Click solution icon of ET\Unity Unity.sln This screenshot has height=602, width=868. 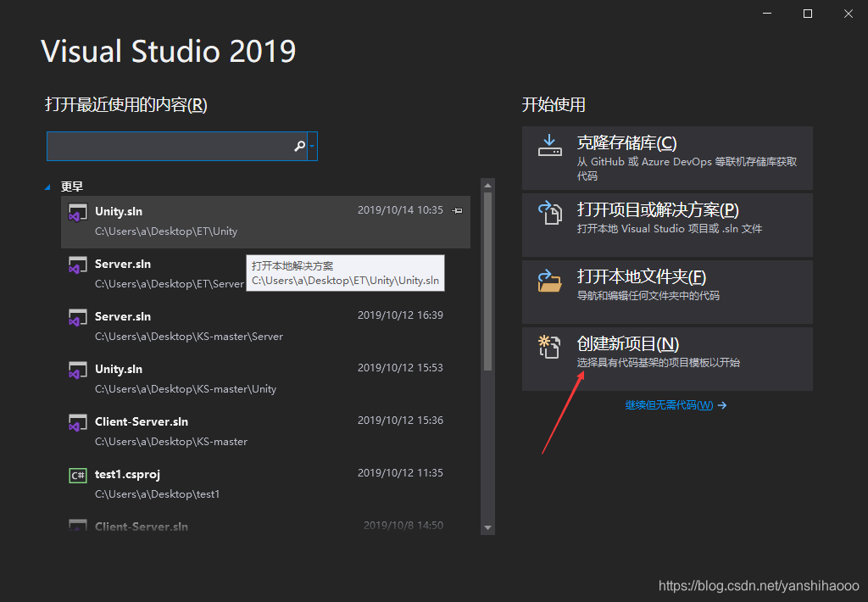(77, 213)
